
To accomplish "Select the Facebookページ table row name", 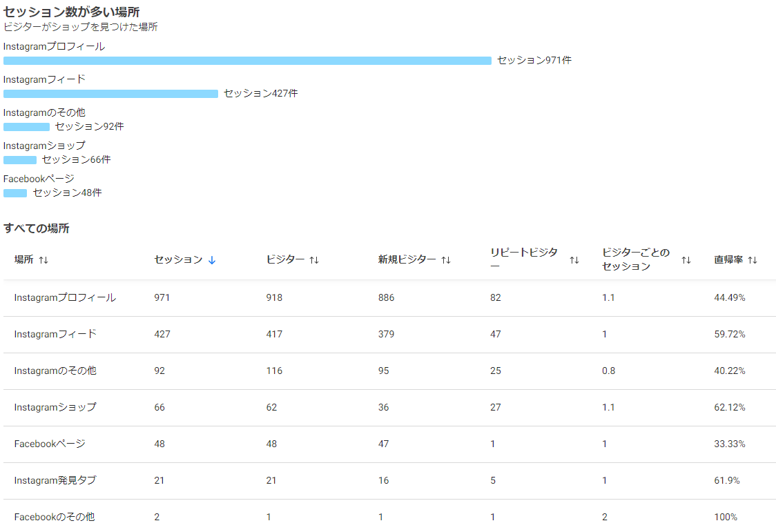I will click(50, 444).
